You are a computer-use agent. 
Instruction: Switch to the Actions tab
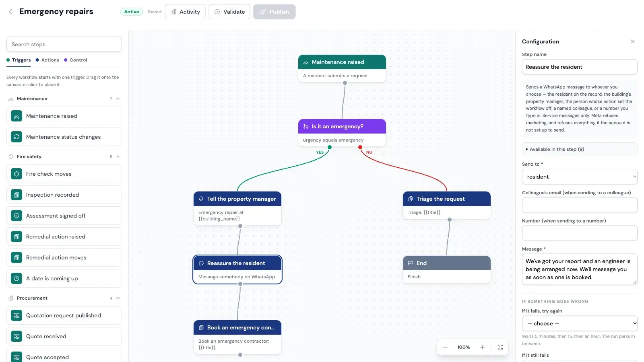tap(47, 60)
